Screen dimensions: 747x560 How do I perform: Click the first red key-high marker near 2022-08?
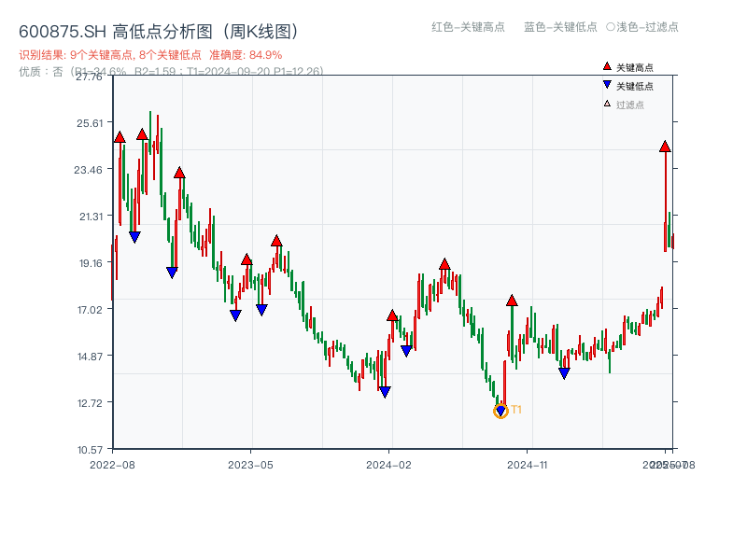click(x=119, y=136)
